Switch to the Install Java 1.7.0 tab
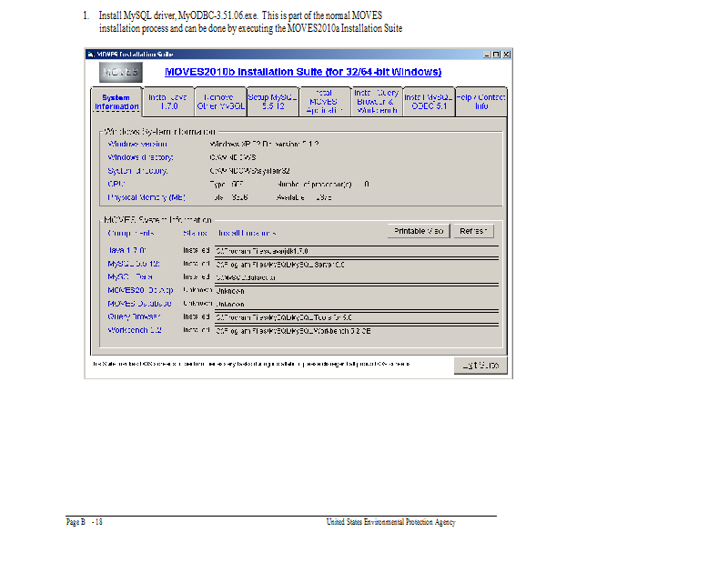 coord(168,102)
